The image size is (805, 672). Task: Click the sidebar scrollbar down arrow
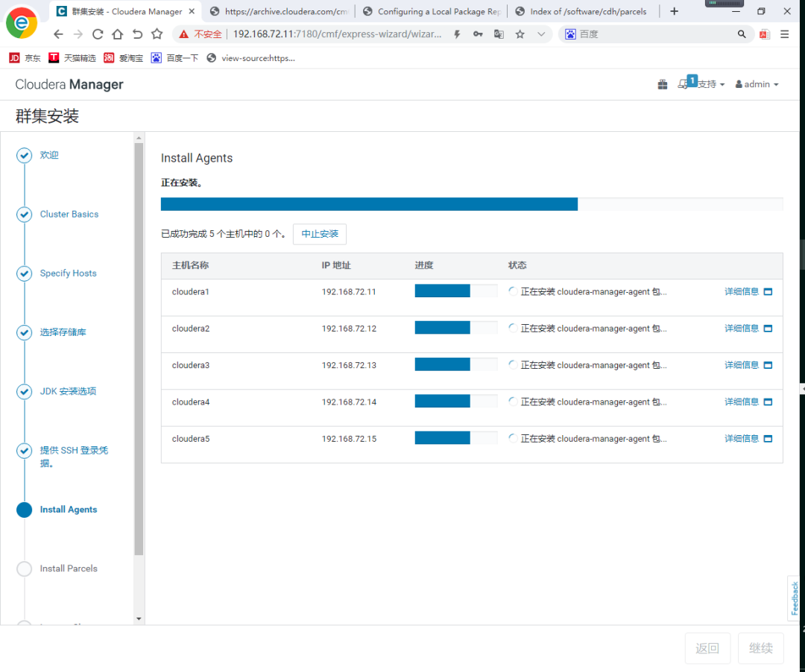coord(139,619)
